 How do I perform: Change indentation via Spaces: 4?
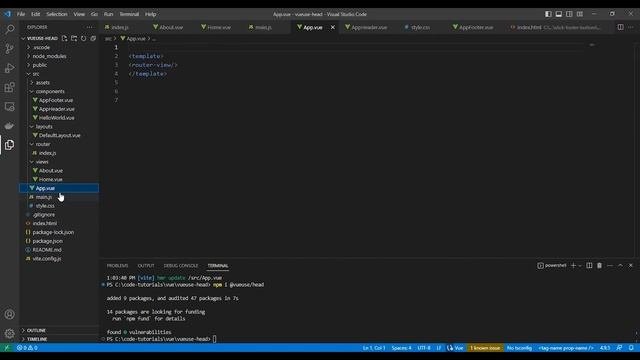pos(401,348)
